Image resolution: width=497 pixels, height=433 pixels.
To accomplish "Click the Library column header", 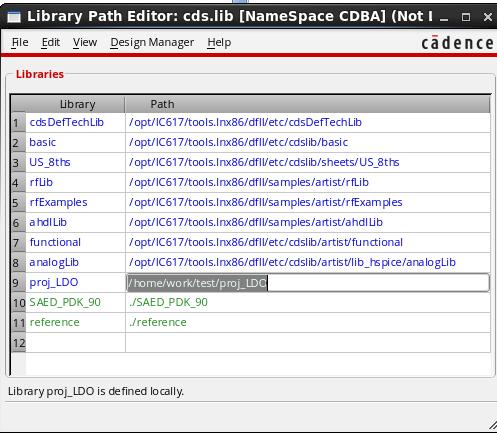I will (75, 104).
